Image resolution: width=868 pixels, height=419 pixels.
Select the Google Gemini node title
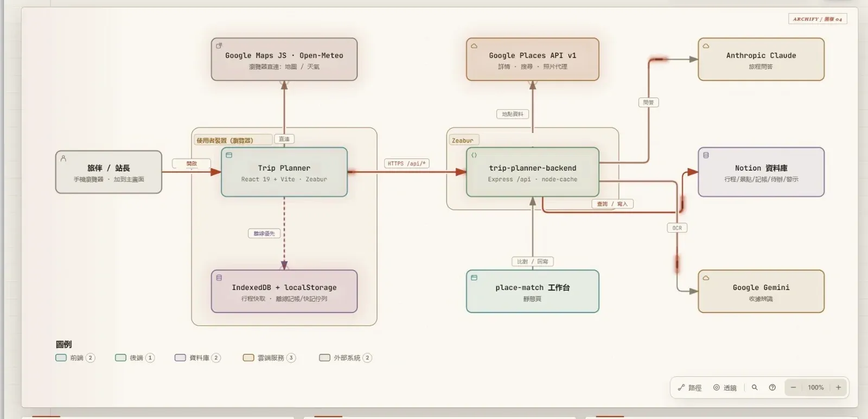pyautogui.click(x=761, y=288)
